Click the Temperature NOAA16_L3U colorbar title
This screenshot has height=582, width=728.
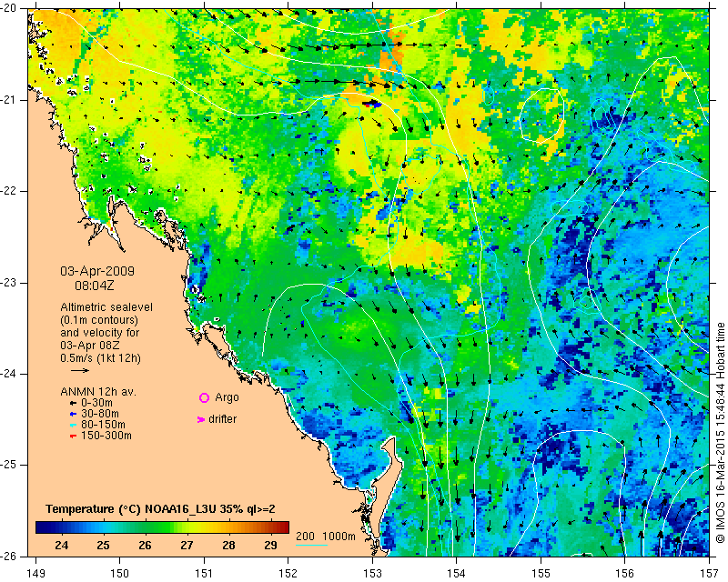[160, 509]
